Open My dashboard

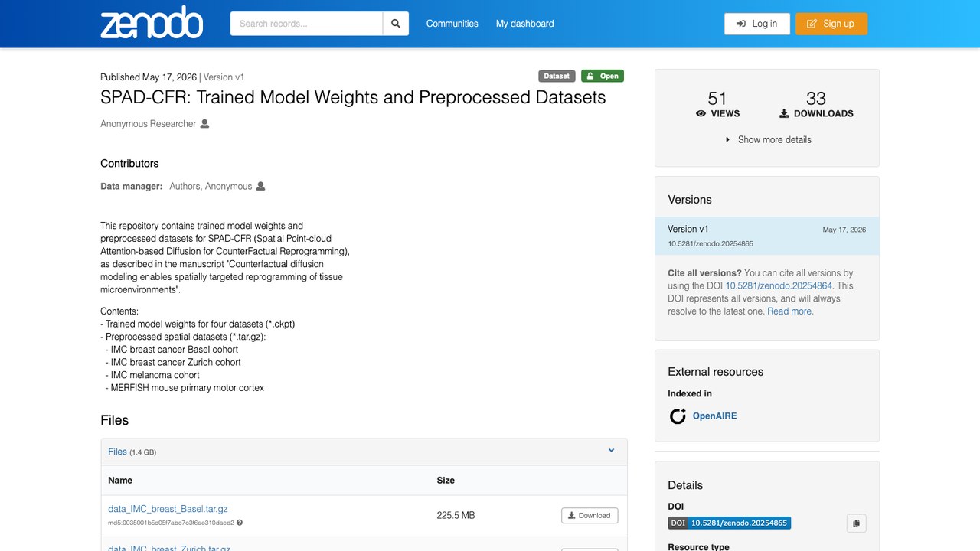(525, 24)
